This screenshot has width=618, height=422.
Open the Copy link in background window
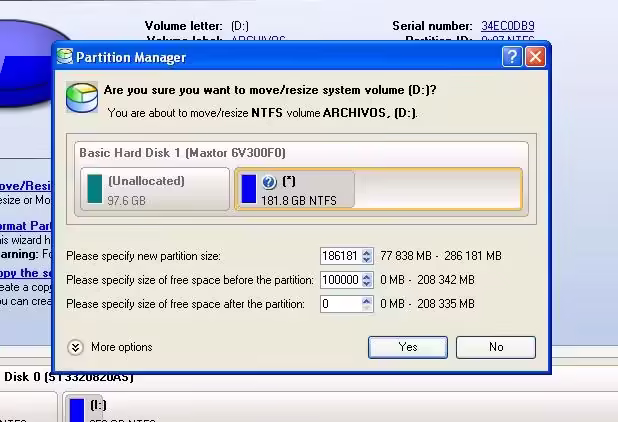pos(25,273)
